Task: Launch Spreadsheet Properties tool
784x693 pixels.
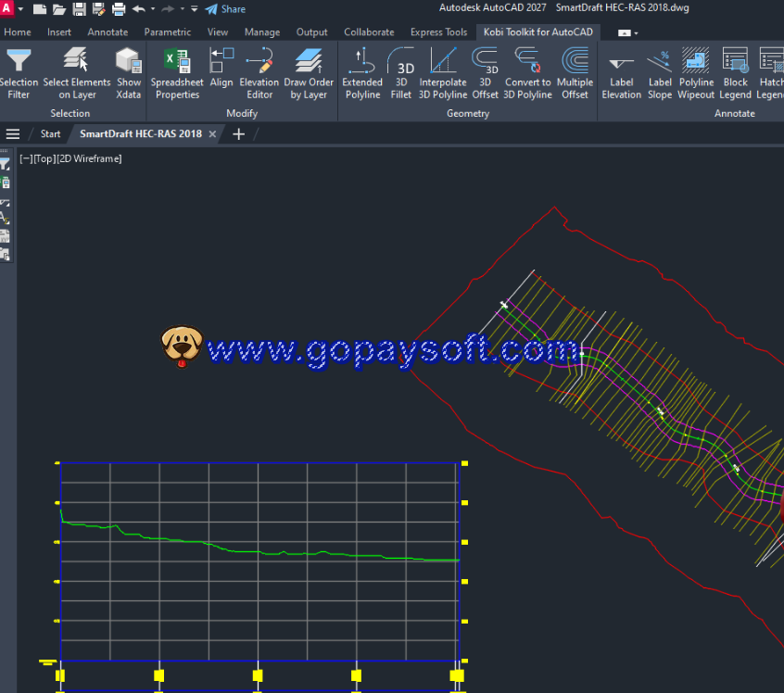Action: pyautogui.click(x=177, y=73)
